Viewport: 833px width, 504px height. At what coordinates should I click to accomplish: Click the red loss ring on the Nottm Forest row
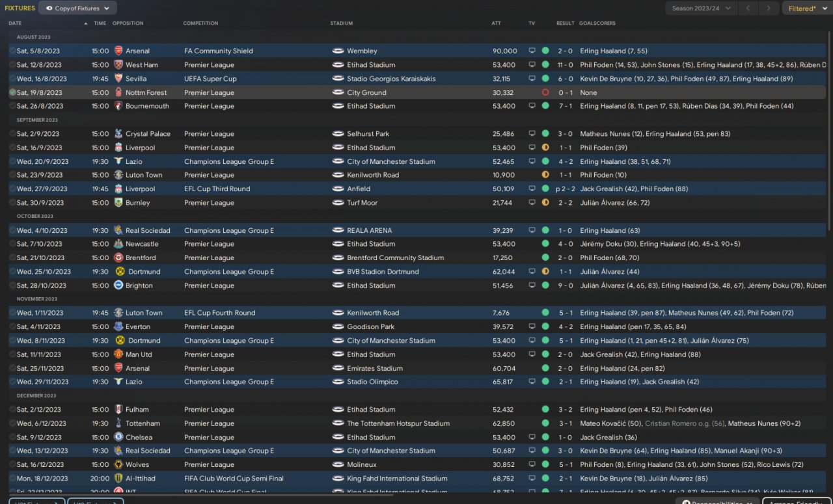click(x=545, y=92)
